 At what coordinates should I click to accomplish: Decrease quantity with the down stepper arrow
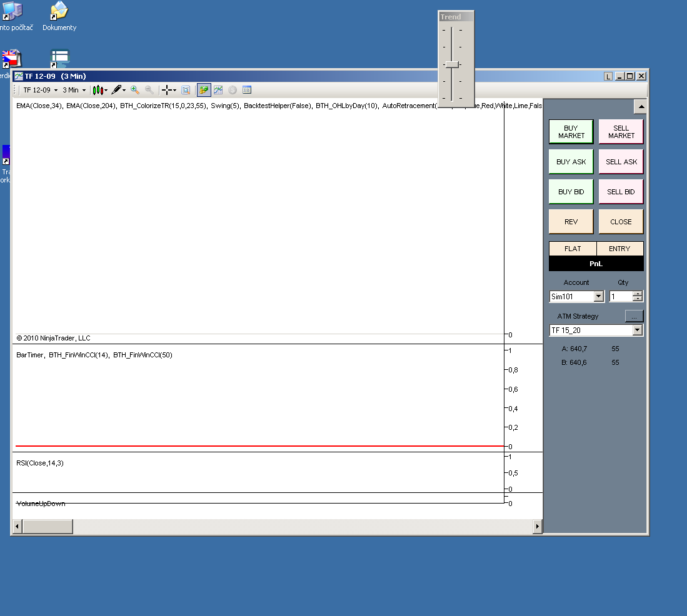(x=638, y=299)
